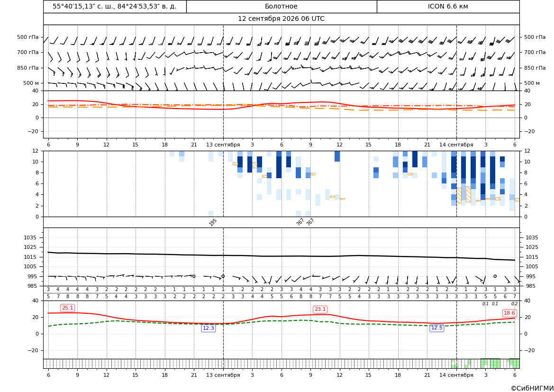Click the 25.1 maximum temperature label
The image size is (554, 392).
tap(67, 308)
